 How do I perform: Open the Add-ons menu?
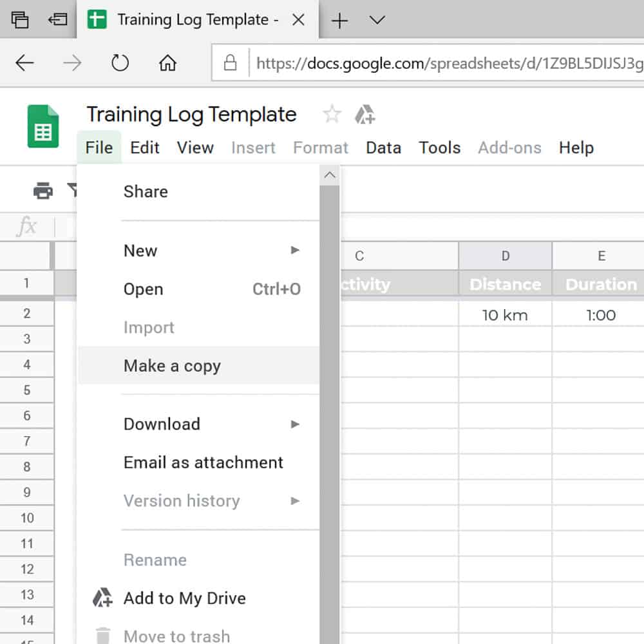509,147
